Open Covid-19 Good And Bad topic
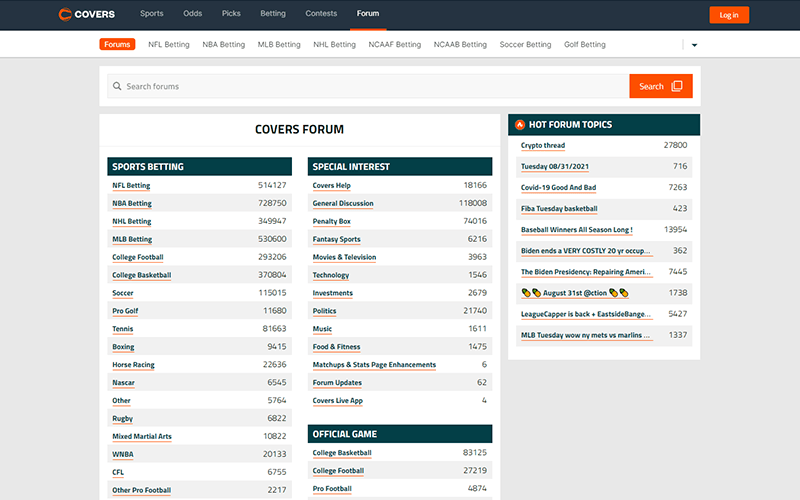Image resolution: width=800 pixels, height=500 pixels. point(559,188)
